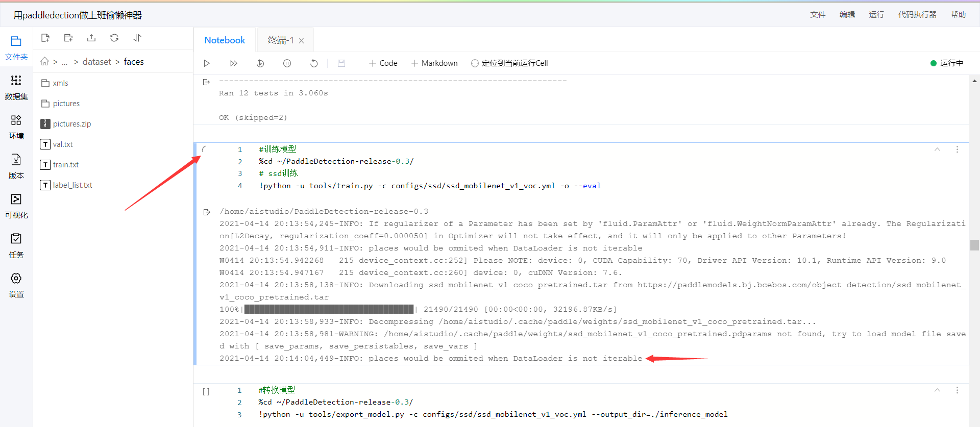Go to home directory via house icon
The height and width of the screenshot is (427, 980).
point(45,62)
